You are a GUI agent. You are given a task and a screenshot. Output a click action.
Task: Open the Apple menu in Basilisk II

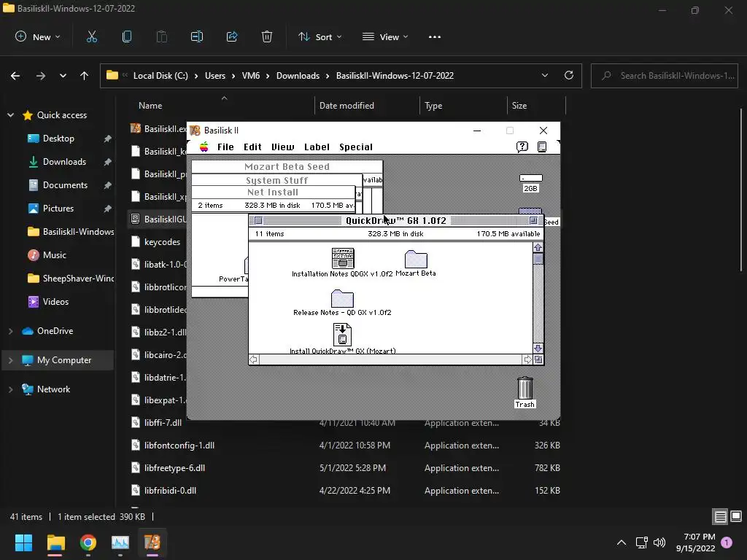(x=204, y=147)
